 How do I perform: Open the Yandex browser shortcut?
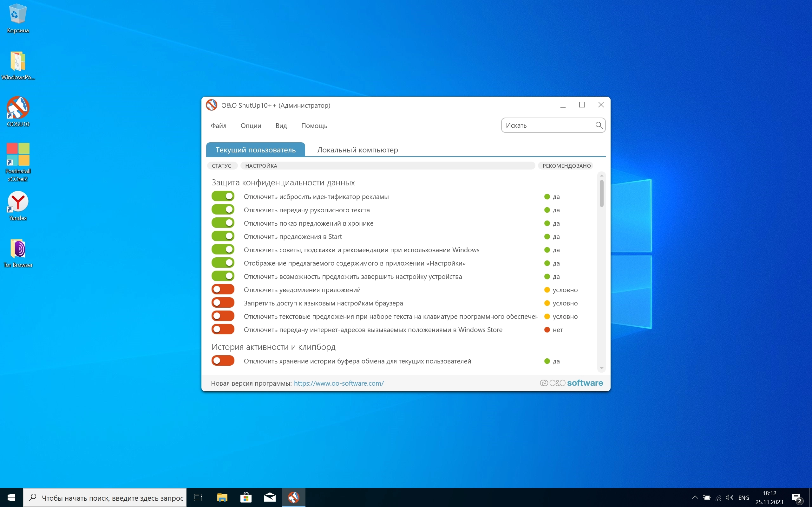pyautogui.click(x=18, y=202)
